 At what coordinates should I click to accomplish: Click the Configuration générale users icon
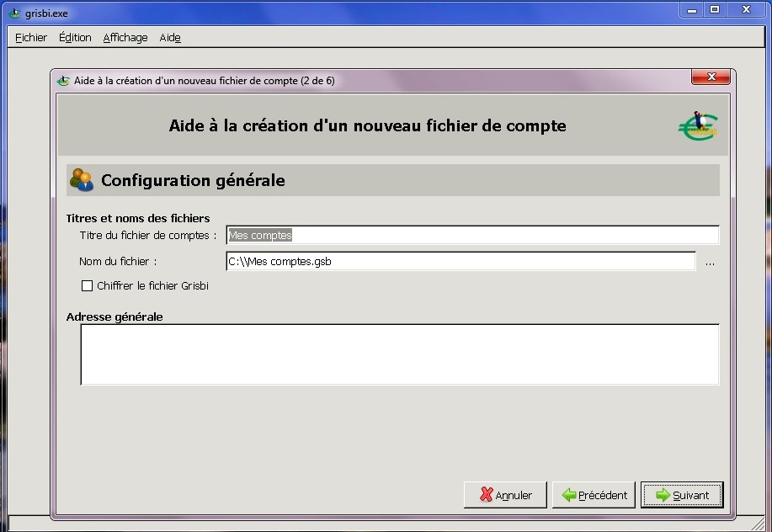pyautogui.click(x=81, y=180)
